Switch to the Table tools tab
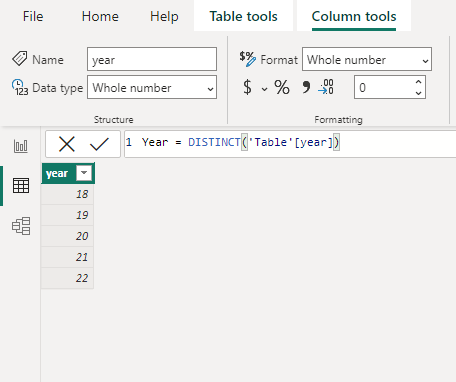 coord(243,16)
